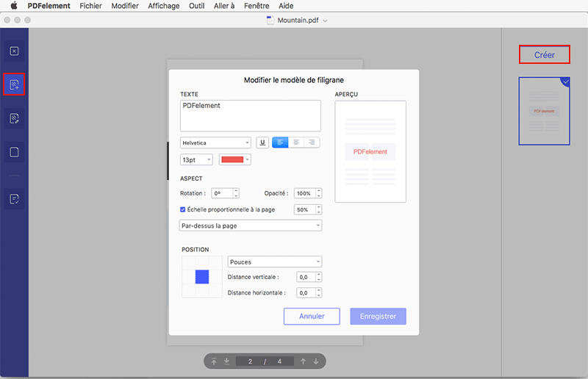This screenshot has height=379, width=588.
Task: Click the Opacité 100% value field
Action: coord(305,193)
